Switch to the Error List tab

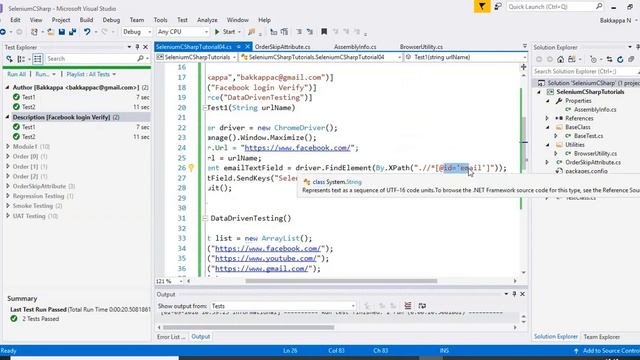click(x=171, y=337)
